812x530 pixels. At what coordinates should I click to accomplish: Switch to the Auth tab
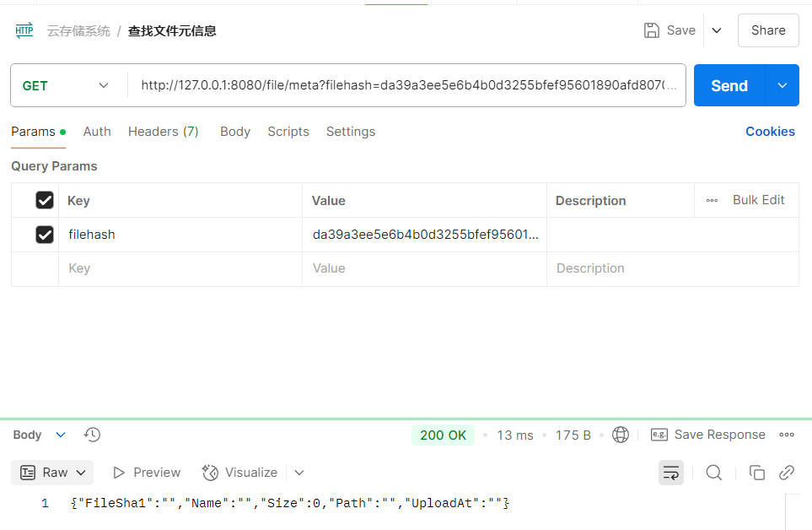click(x=97, y=132)
